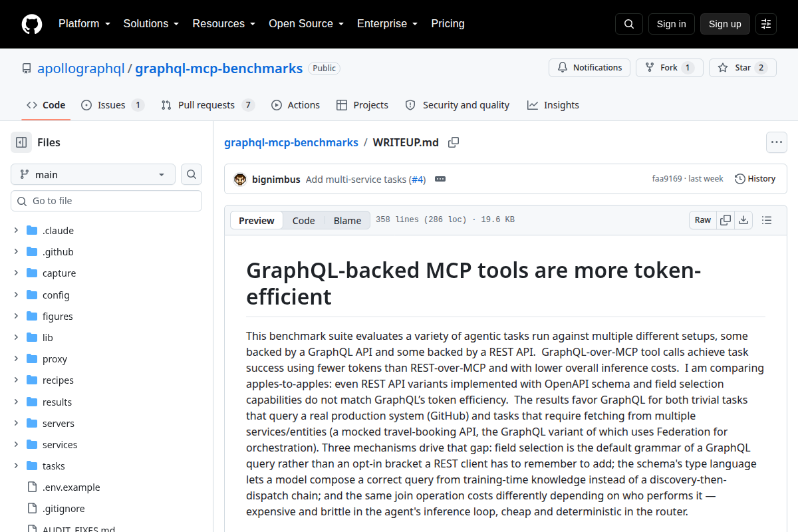
Task: Fork this repository
Action: (x=669, y=68)
